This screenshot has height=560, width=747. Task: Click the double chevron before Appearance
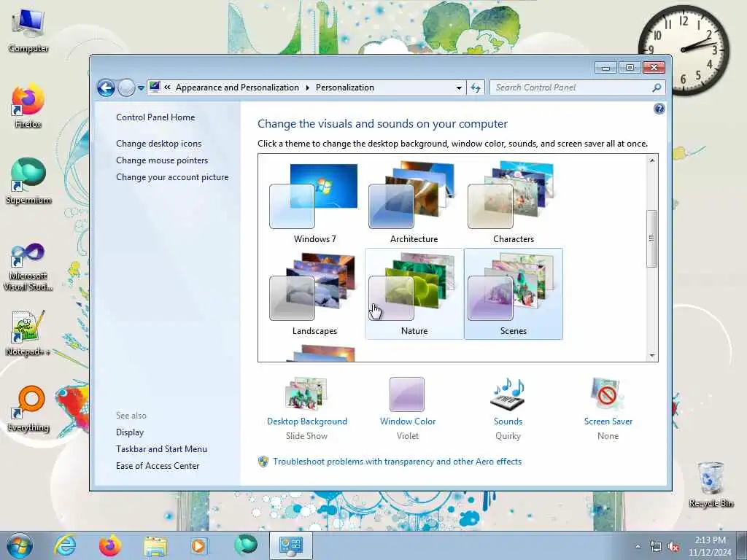click(x=167, y=87)
